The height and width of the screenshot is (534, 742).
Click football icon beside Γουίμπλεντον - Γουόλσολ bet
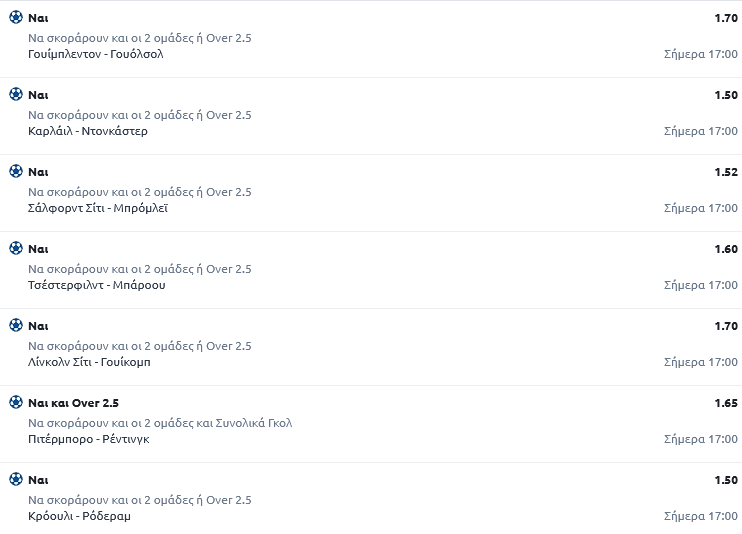(16, 17)
